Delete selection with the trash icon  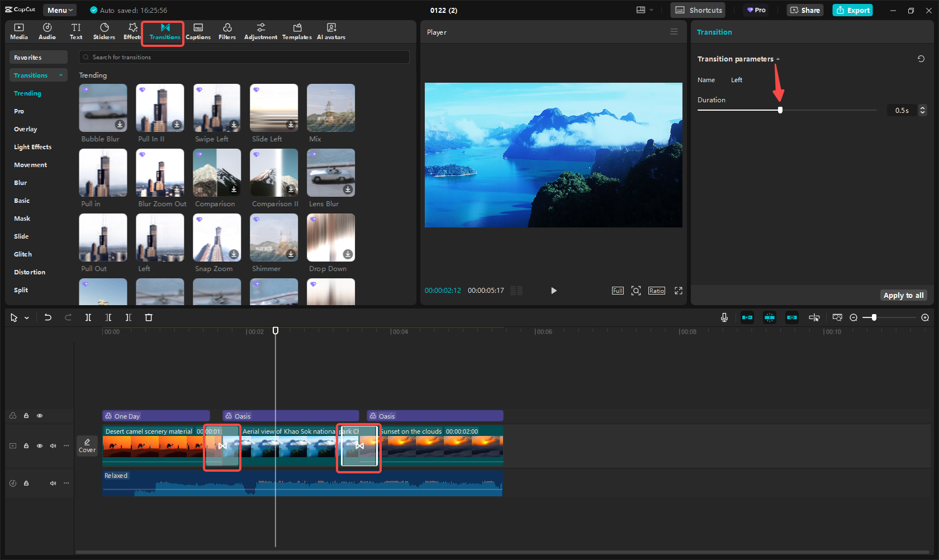(148, 317)
